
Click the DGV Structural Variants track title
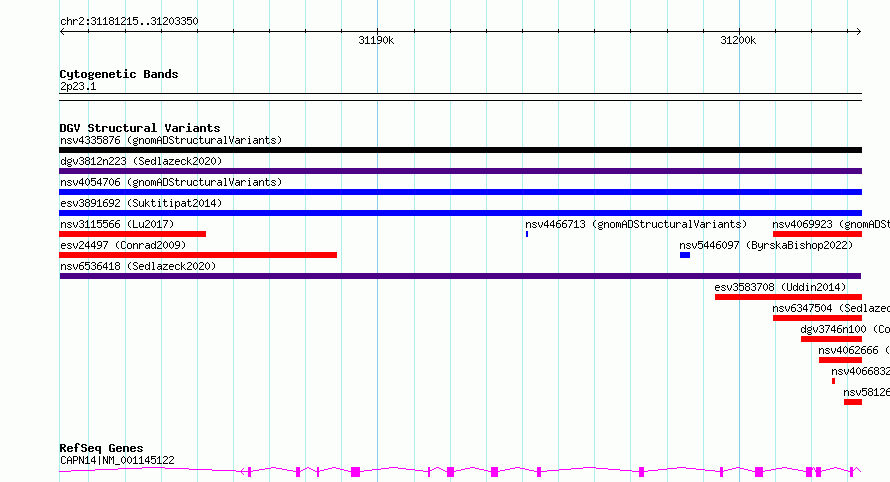click(140, 128)
